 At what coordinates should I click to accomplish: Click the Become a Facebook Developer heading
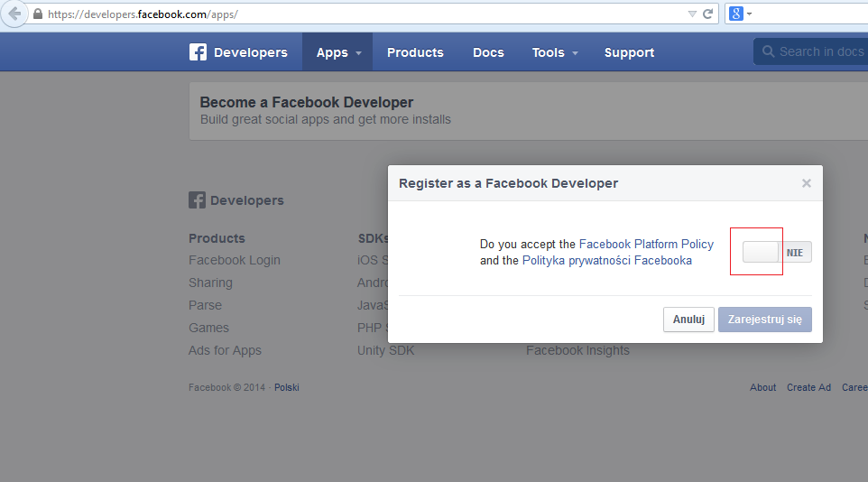(x=307, y=103)
